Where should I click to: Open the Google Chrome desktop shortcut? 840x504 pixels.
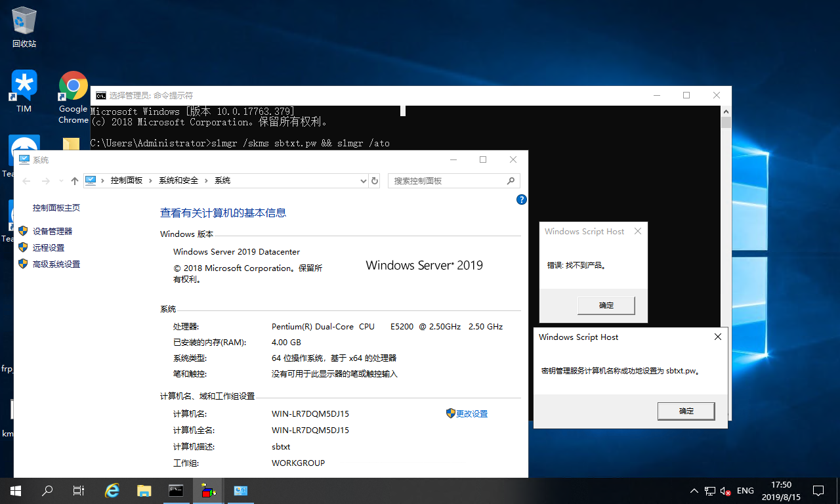[73, 97]
